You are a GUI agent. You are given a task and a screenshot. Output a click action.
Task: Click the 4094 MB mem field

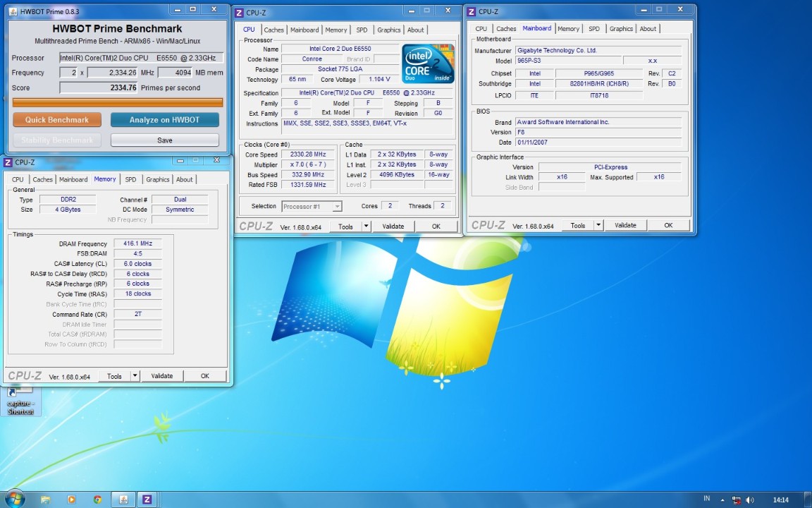176,73
